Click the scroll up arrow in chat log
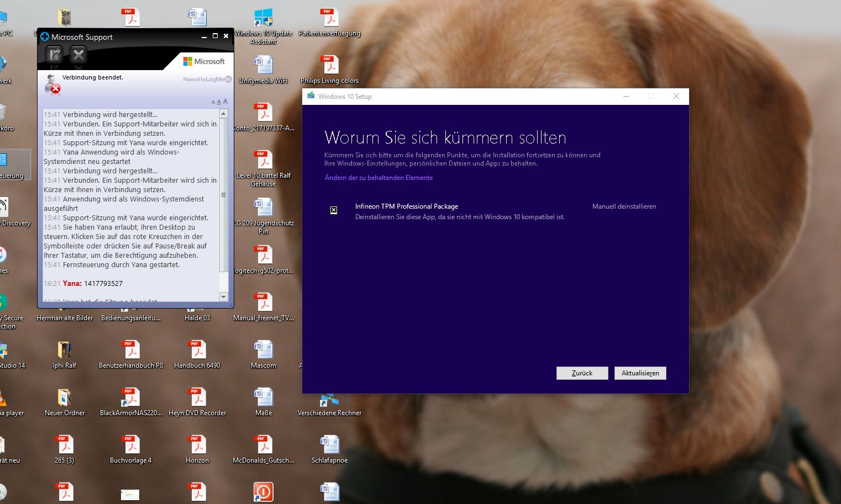The height and width of the screenshot is (504, 841). 224,114
